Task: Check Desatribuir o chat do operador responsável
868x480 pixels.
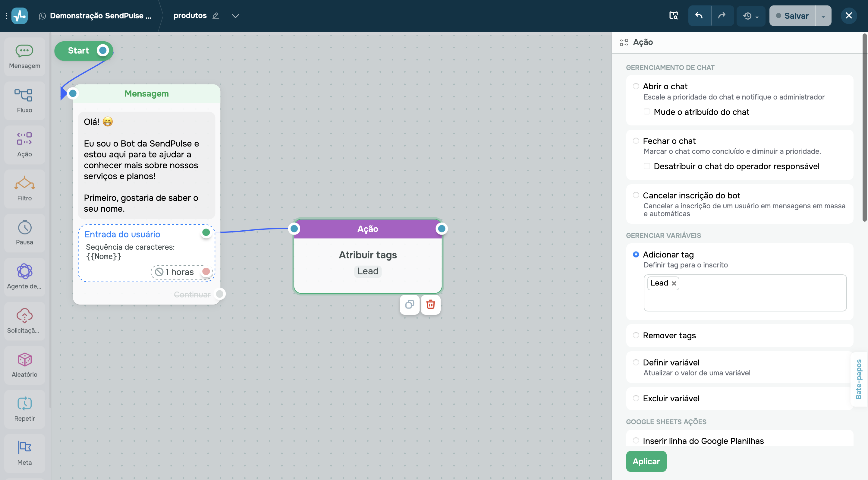Action: click(646, 166)
